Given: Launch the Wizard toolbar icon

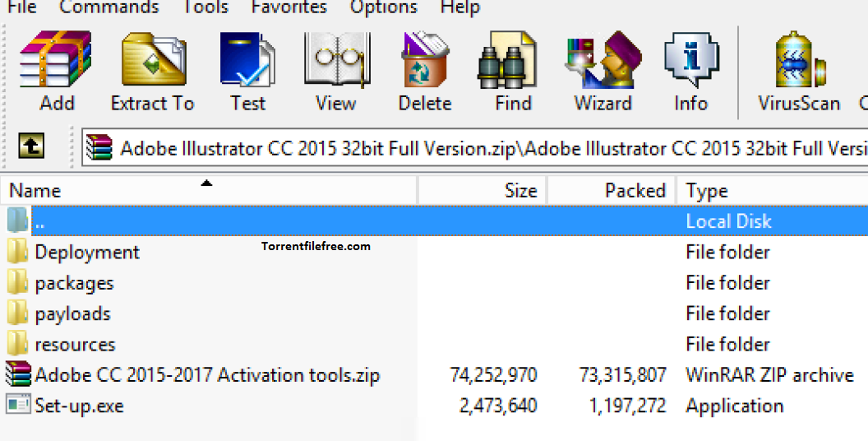Looking at the screenshot, I should (x=603, y=59).
